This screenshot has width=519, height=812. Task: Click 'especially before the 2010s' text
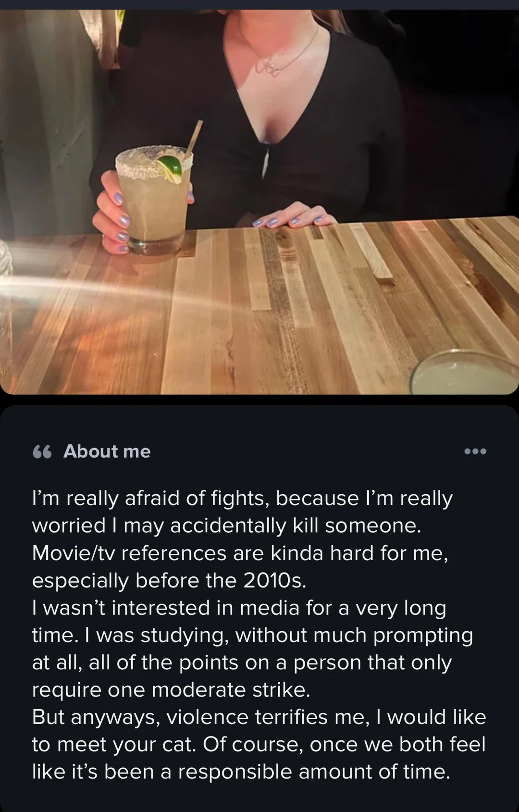point(169,580)
